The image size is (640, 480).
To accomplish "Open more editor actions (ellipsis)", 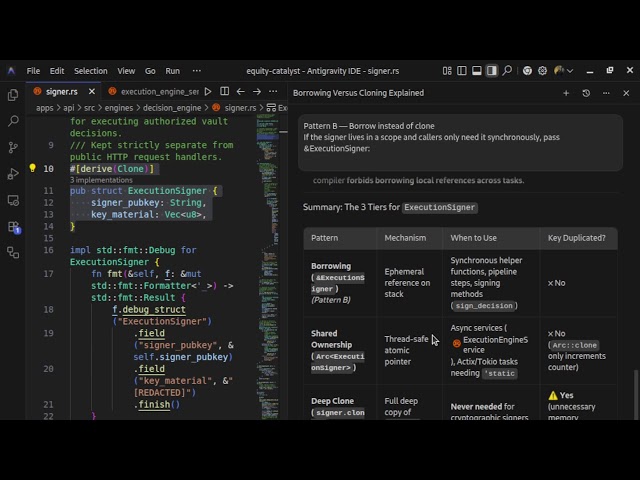I will click(x=273, y=91).
